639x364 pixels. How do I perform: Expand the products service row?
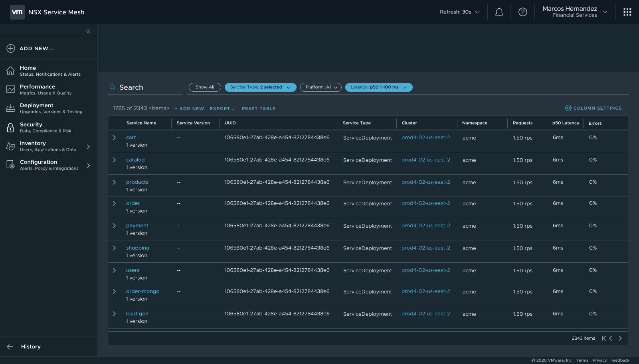click(114, 182)
